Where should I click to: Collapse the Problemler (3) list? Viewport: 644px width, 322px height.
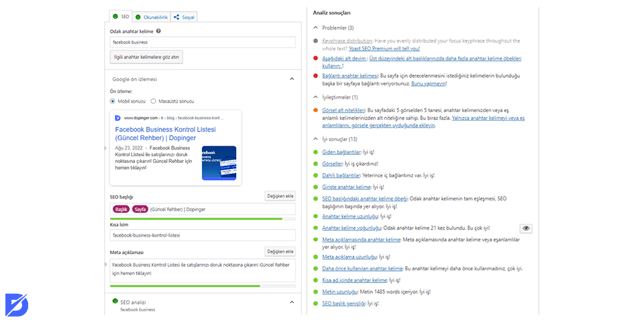point(315,28)
